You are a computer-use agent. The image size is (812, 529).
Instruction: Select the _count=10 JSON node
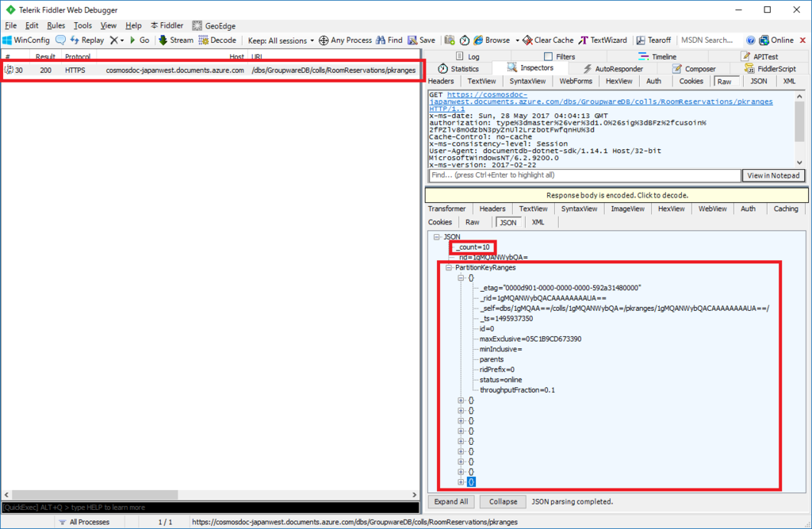pyautogui.click(x=473, y=247)
